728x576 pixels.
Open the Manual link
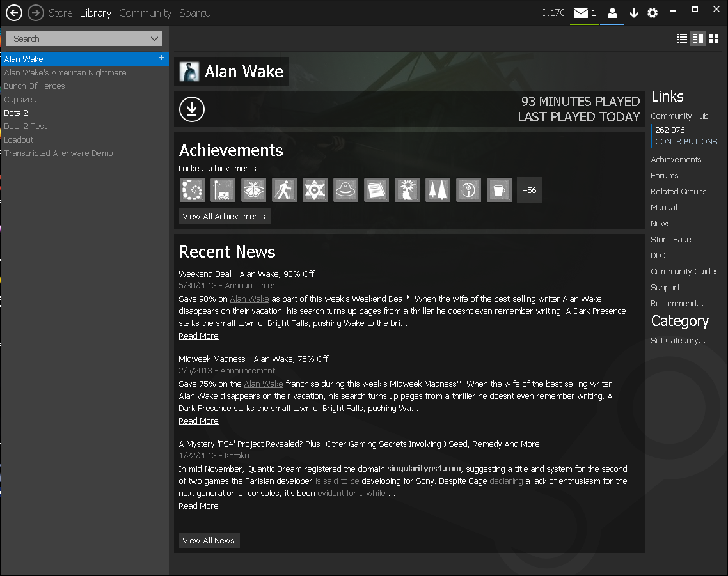point(664,208)
